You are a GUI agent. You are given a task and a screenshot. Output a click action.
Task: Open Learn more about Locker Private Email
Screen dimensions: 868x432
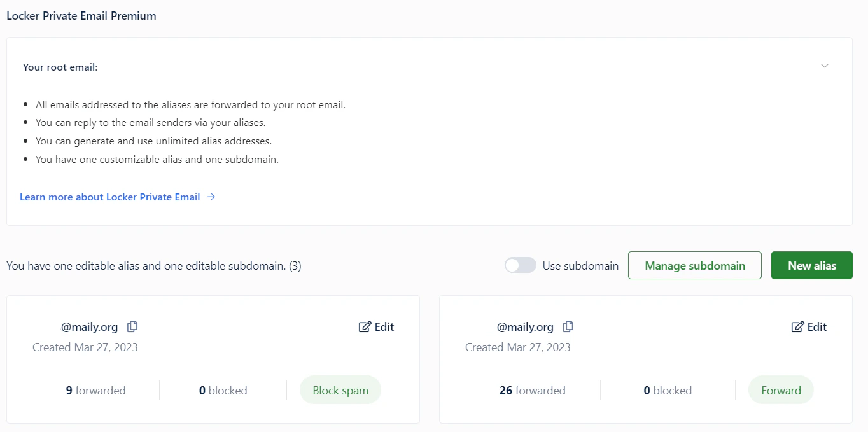[109, 197]
